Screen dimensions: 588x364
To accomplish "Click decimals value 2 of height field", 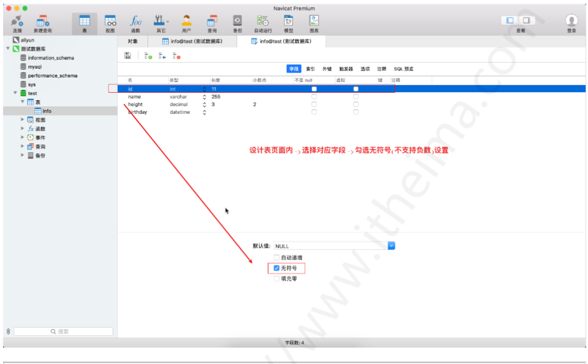I will [x=254, y=105].
